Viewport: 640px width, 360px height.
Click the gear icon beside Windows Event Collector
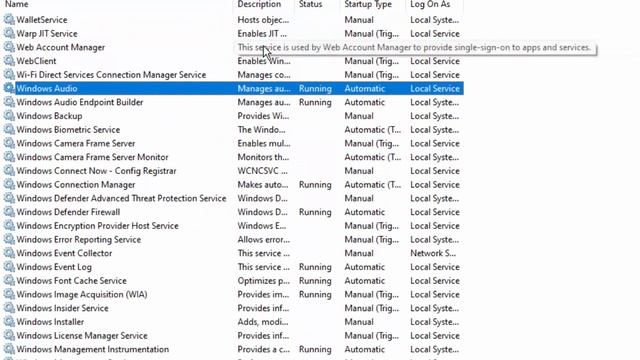point(9,253)
